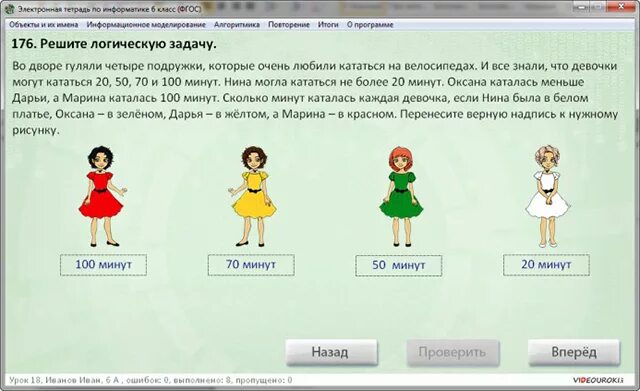Open the Алгоритмика menu
Screen dimensions: 640x391
pos(237,24)
